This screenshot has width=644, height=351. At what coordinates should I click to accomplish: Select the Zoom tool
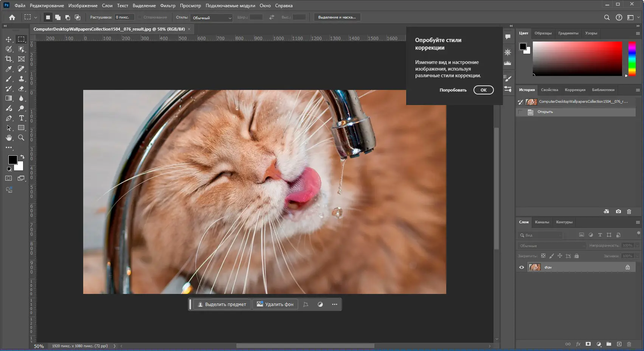pos(21,138)
